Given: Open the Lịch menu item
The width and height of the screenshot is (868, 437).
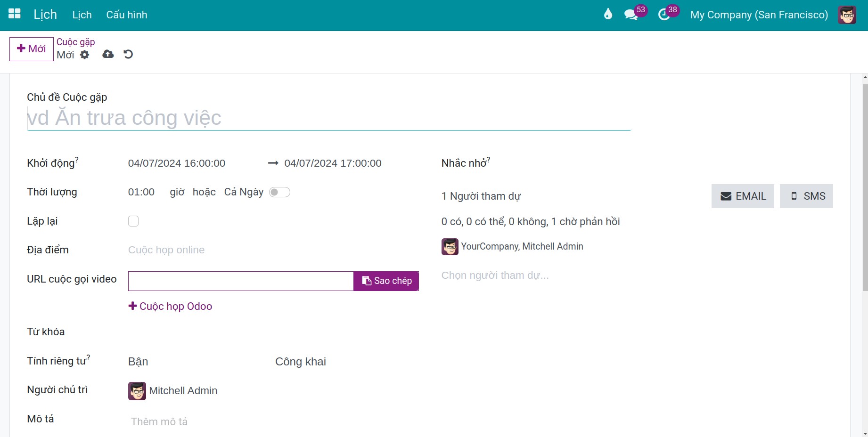Looking at the screenshot, I should (x=82, y=15).
